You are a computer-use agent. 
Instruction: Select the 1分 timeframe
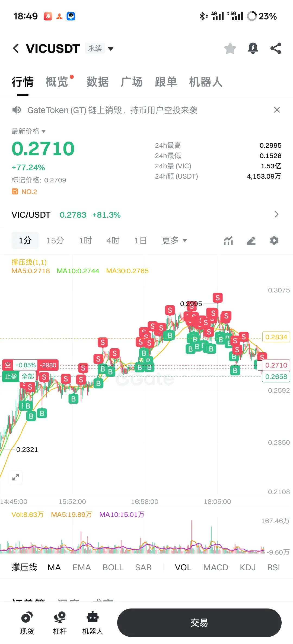(x=25, y=240)
